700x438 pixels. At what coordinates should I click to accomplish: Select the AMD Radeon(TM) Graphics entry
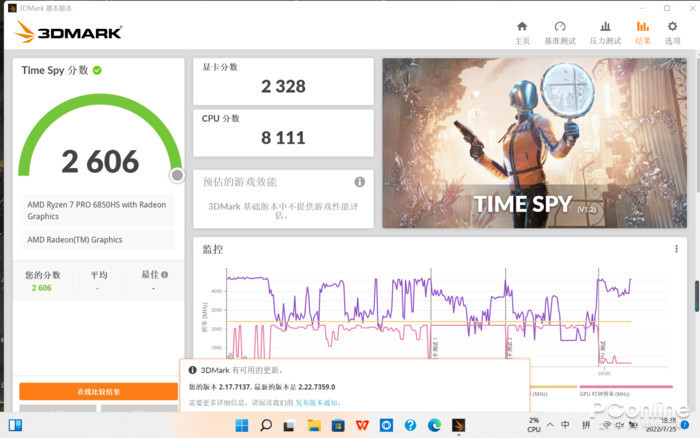pyautogui.click(x=98, y=240)
